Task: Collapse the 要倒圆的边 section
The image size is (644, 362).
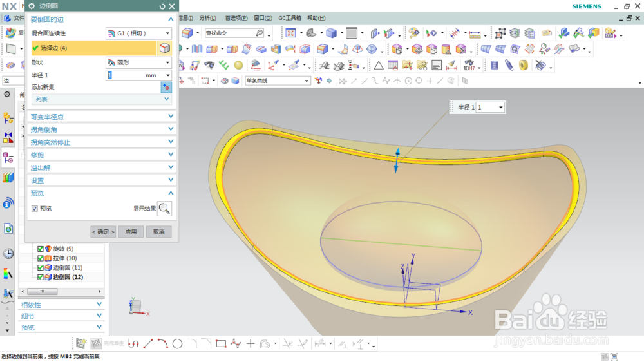Action: pyautogui.click(x=101, y=19)
